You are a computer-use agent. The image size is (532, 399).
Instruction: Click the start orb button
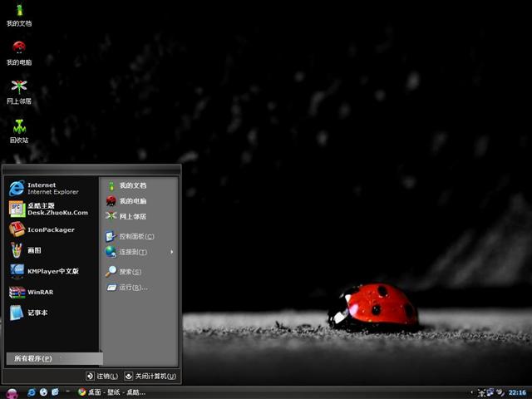click(x=12, y=393)
